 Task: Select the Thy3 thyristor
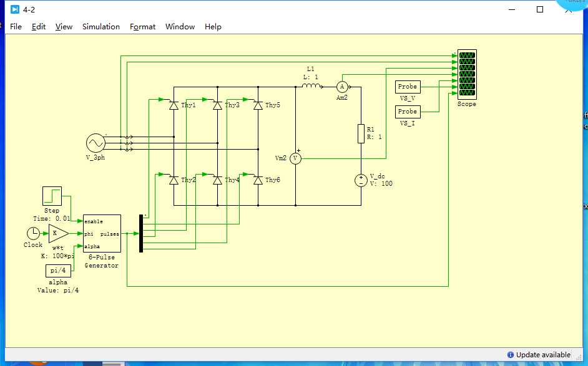point(217,105)
